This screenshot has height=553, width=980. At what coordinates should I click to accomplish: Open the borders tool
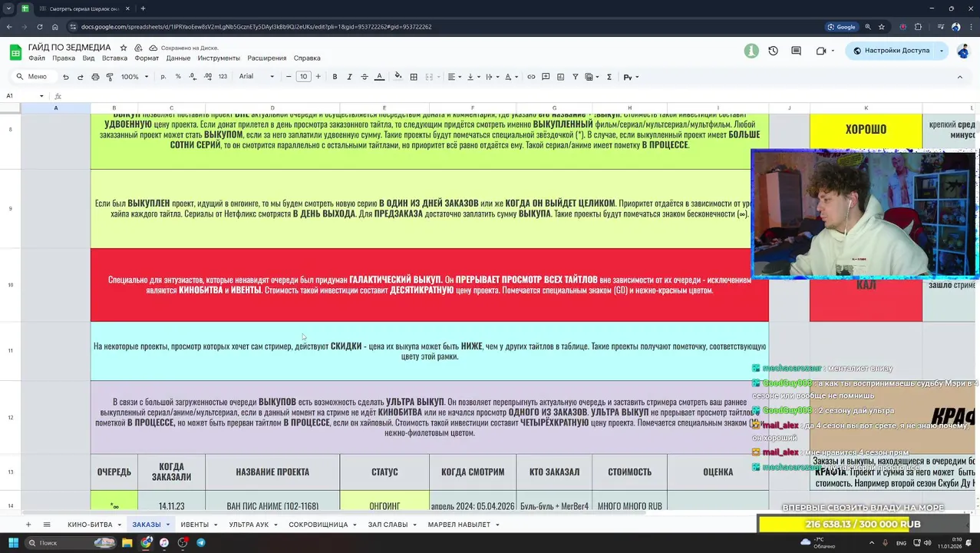click(414, 77)
